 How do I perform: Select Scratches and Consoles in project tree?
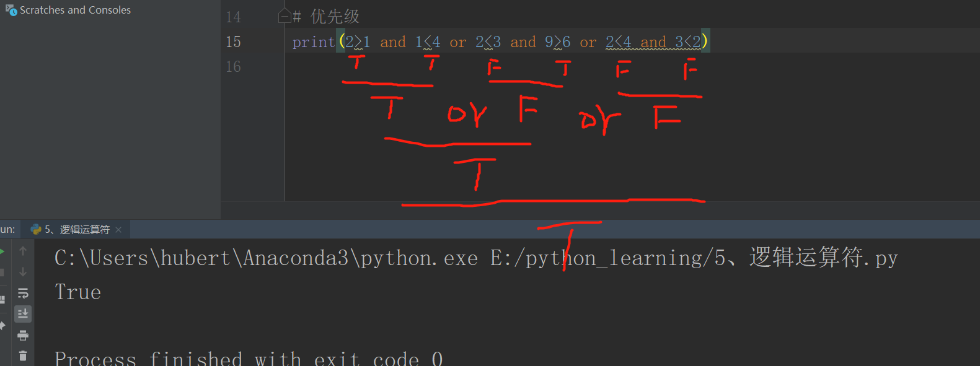(x=75, y=10)
